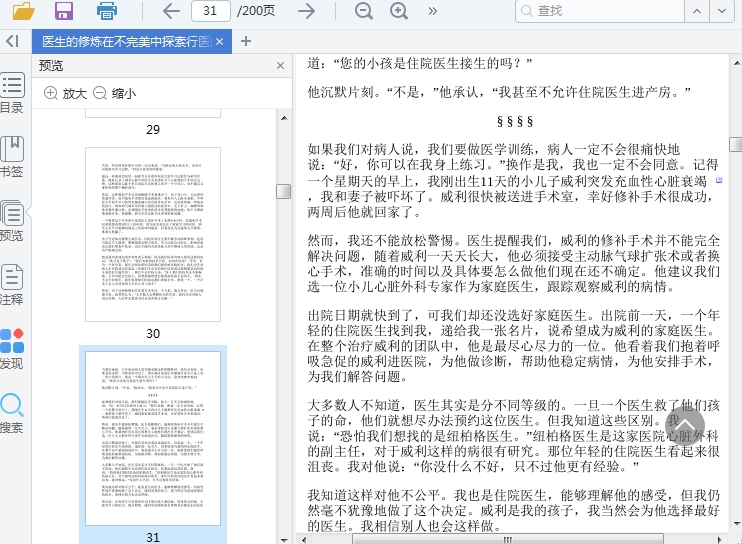Viewport: 742px width, 544px height.
Task: Click paragraph starting 大多数人不知道
Action: (x=513, y=436)
